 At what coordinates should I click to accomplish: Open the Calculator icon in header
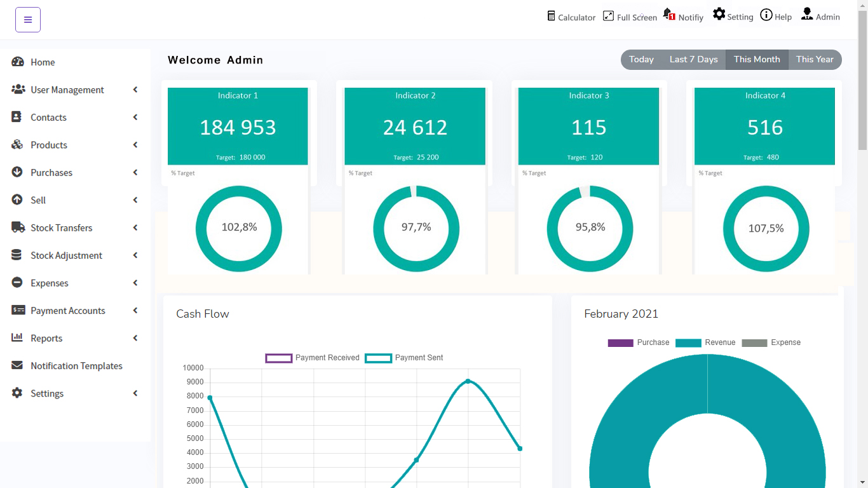[x=551, y=16]
